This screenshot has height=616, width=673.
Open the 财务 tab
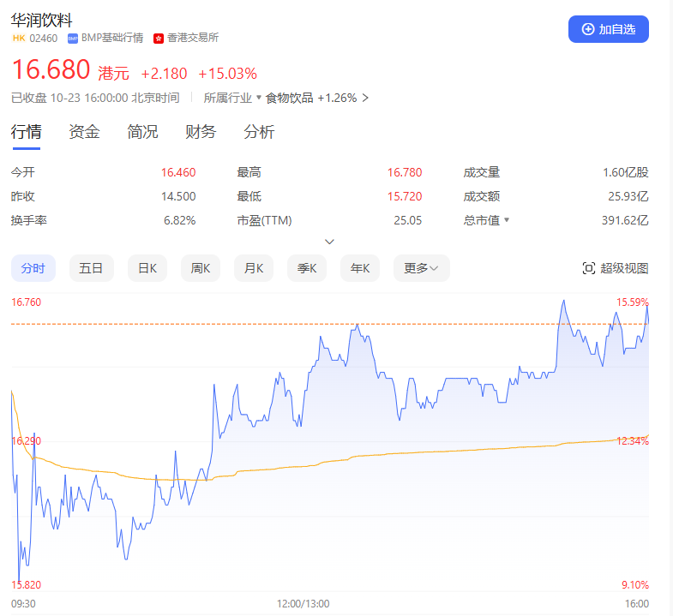pyautogui.click(x=201, y=131)
